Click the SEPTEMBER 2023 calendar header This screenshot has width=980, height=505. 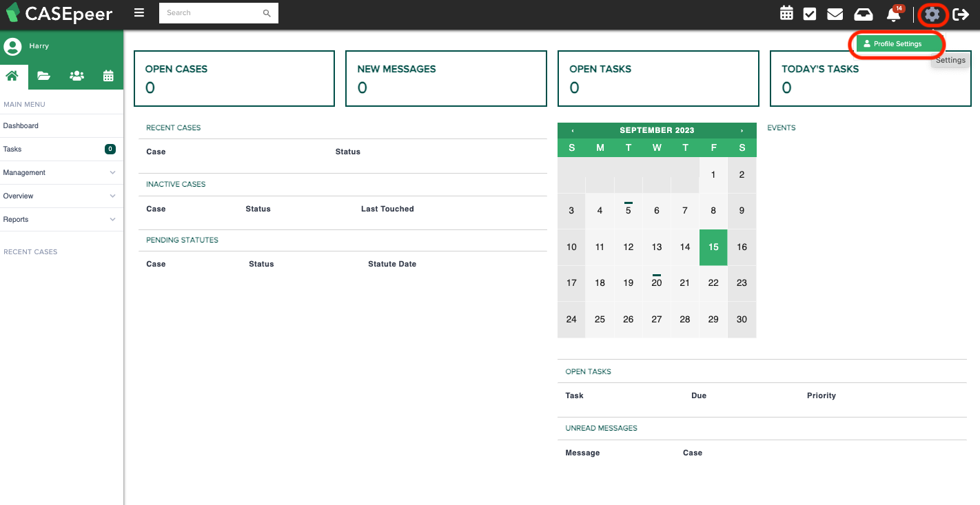click(x=657, y=130)
